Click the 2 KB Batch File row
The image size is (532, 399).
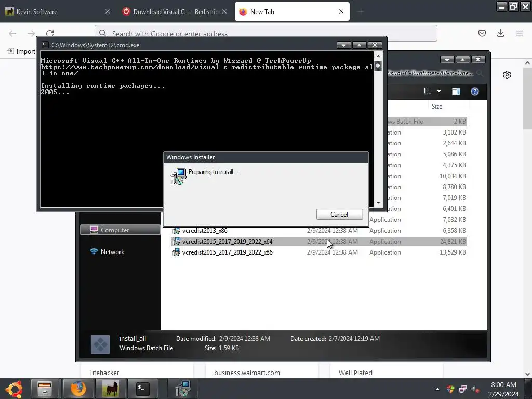point(427,122)
